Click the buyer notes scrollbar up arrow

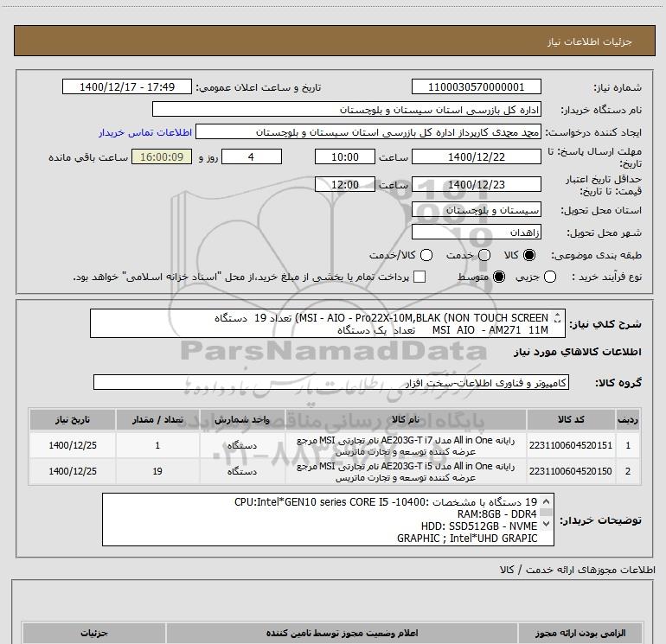click(547, 501)
